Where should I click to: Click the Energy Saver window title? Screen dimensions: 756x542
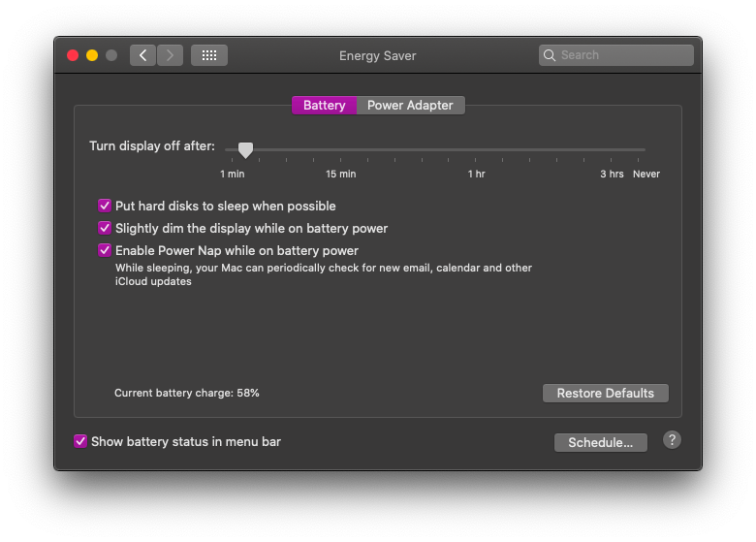point(378,56)
